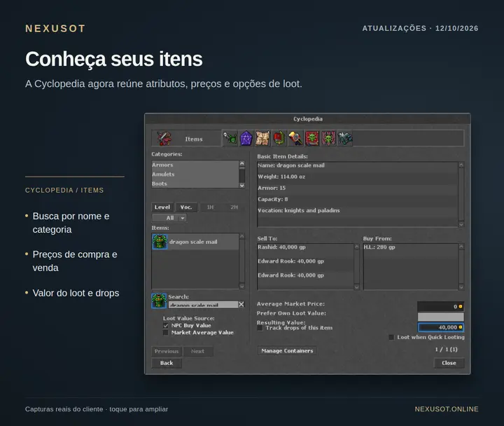Click the NEXUSOT.ONLINE footer link
This screenshot has height=426, width=504.
pos(447,409)
